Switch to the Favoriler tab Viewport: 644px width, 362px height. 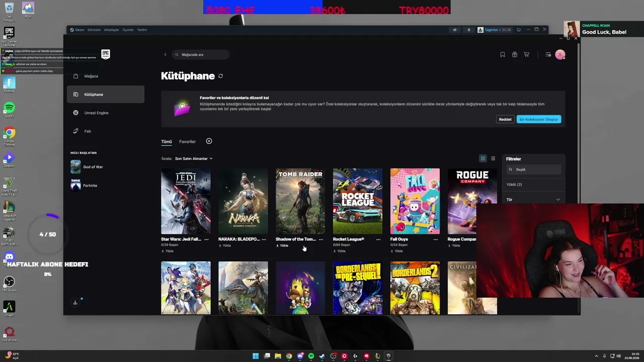click(187, 142)
